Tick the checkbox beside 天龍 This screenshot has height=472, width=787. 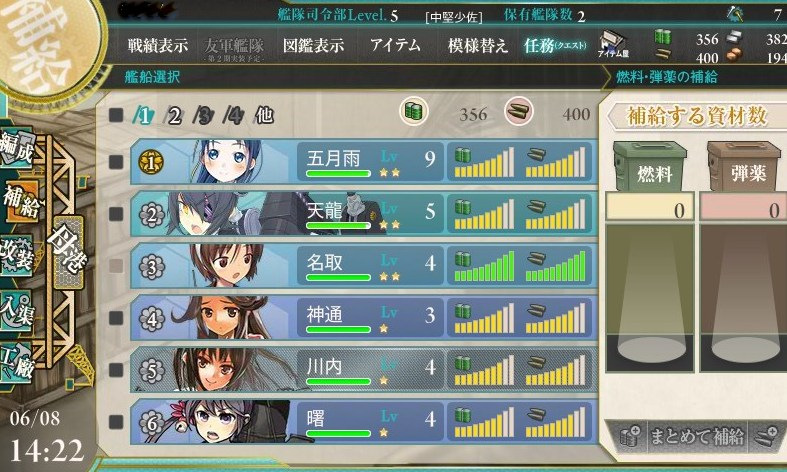[x=116, y=214]
